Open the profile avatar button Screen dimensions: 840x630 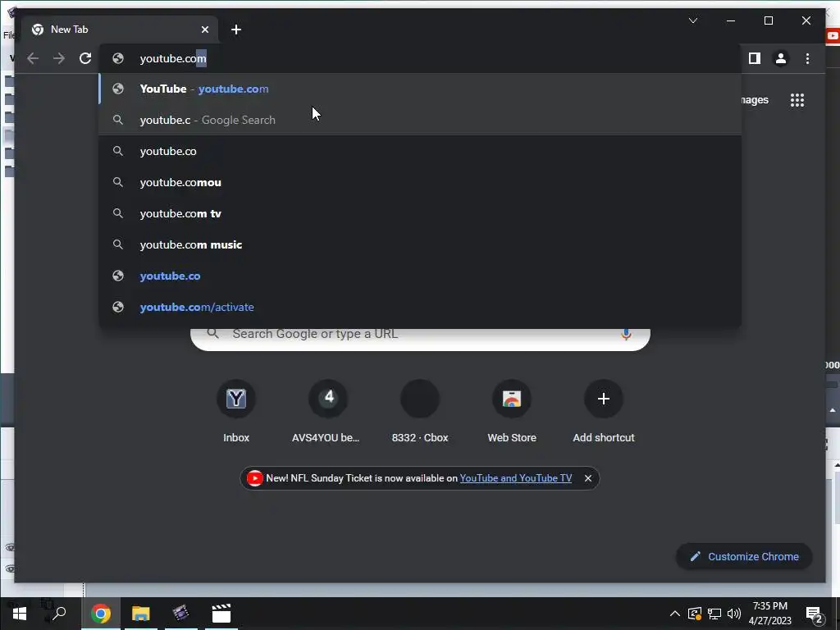coord(781,58)
